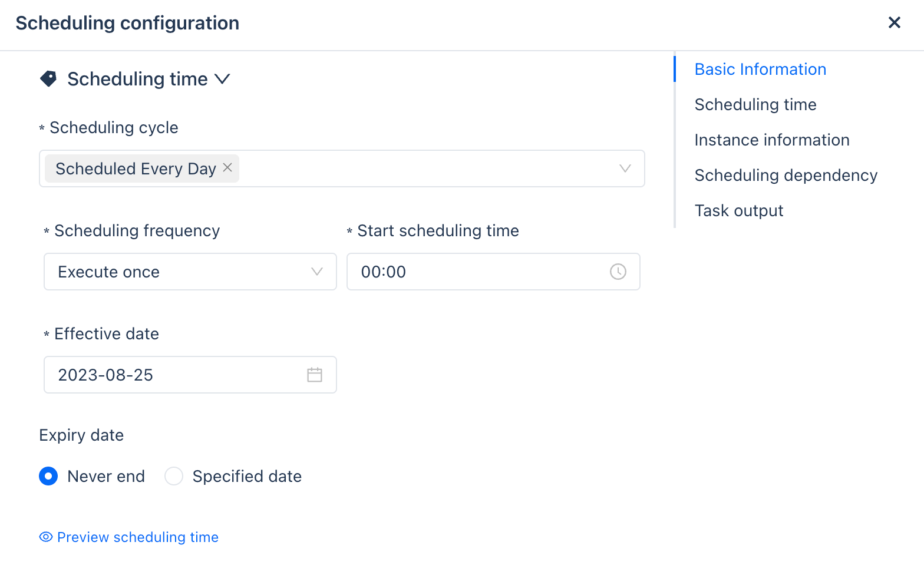Remove the Scheduled Every Day tag
The image size is (924, 575).
tap(227, 168)
